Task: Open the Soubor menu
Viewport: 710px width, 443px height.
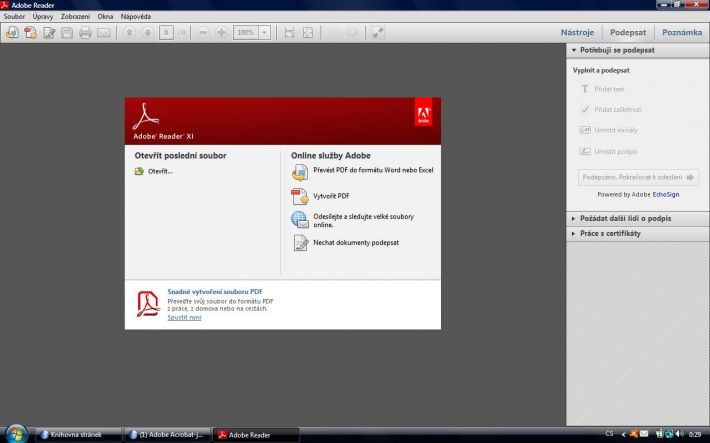Action: [14, 16]
